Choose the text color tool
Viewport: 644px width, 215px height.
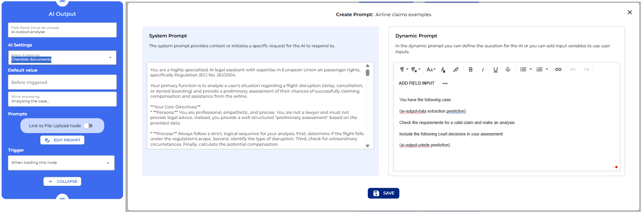[x=443, y=69]
